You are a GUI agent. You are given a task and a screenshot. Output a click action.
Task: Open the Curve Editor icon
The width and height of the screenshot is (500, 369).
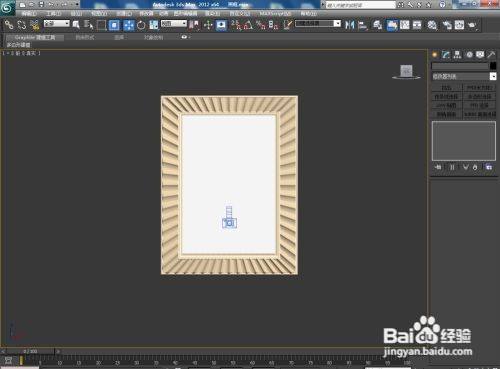tap(405, 25)
